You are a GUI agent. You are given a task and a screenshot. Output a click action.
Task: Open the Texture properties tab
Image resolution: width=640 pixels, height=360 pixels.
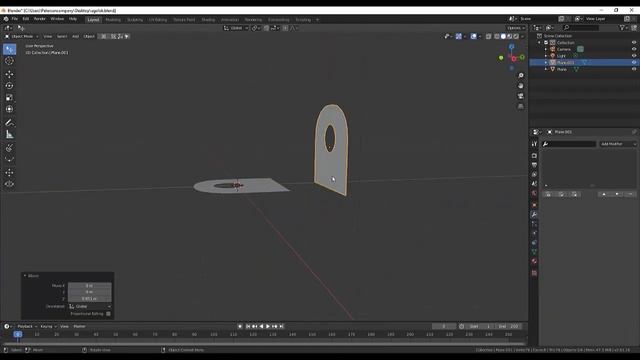point(534,273)
